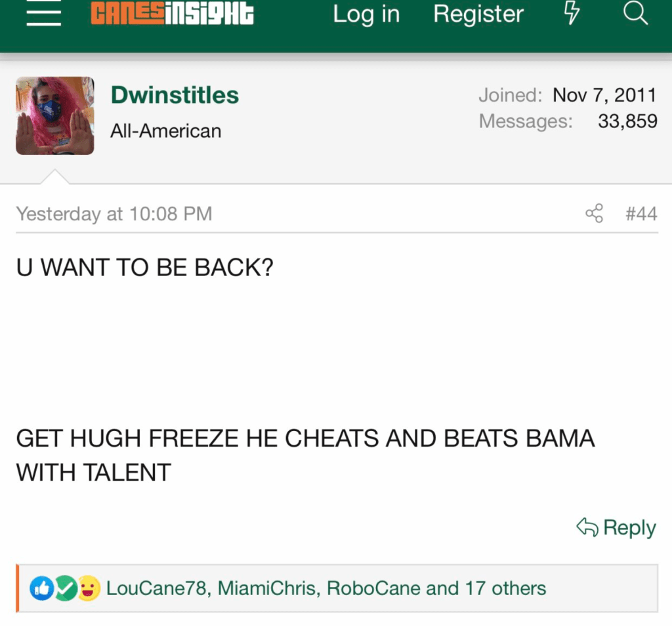Open Dwinstitles' avatar picture
This screenshot has height=627, width=672.
point(55,115)
